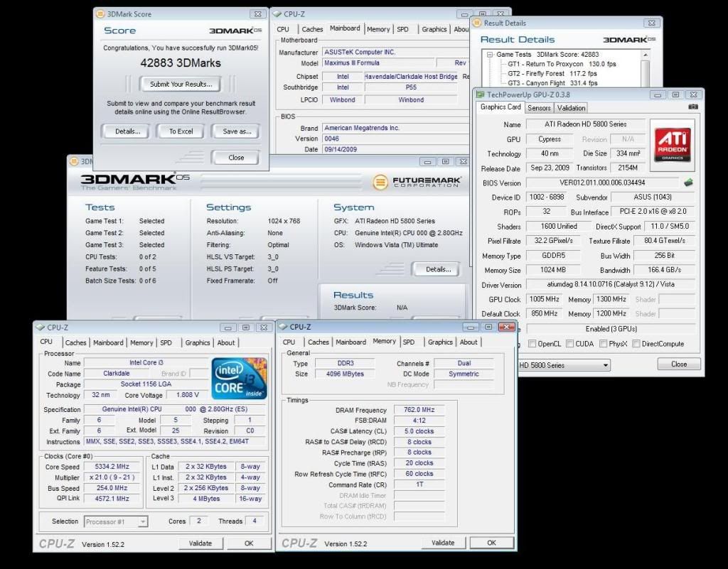The height and width of the screenshot is (569, 728).
Task: Click OK in CPU-Z window showing Clocks
Action: tap(249, 543)
